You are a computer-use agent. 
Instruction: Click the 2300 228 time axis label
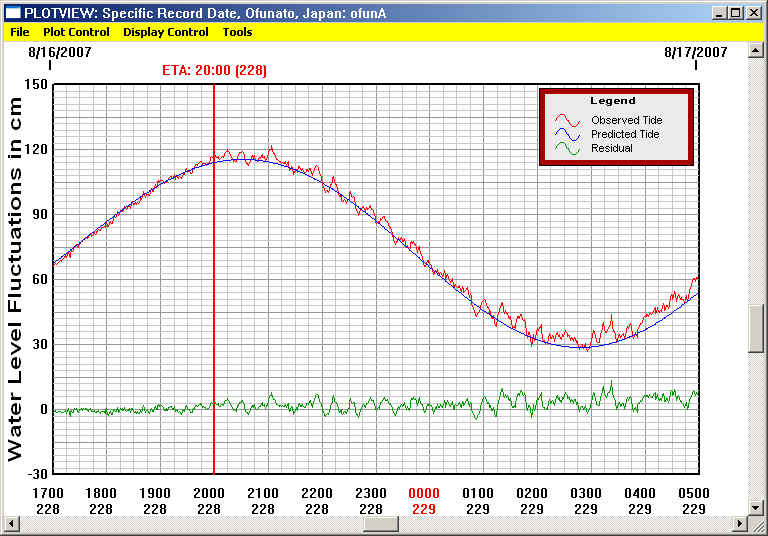click(371, 501)
